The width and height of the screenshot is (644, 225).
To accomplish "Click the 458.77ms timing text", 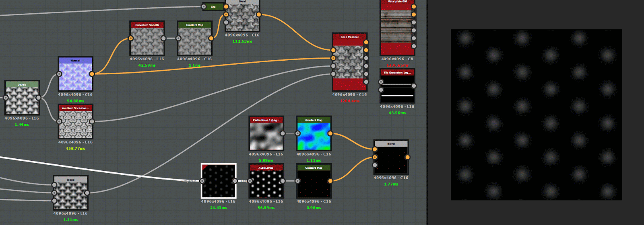I will click(75, 148).
